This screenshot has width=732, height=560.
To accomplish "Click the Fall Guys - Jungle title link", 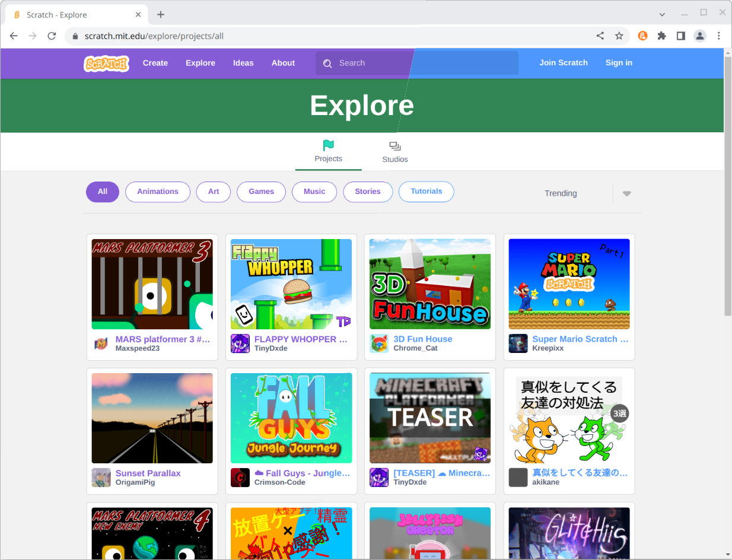I will coord(303,473).
